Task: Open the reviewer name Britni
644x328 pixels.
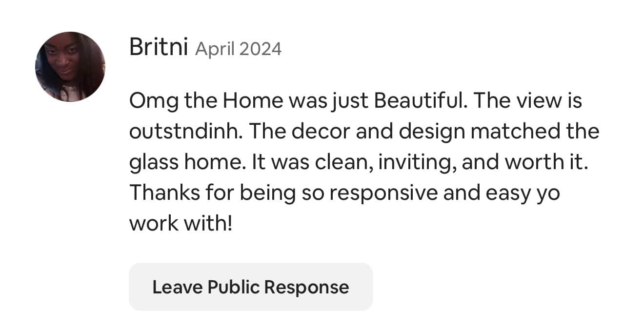Action: point(159,47)
